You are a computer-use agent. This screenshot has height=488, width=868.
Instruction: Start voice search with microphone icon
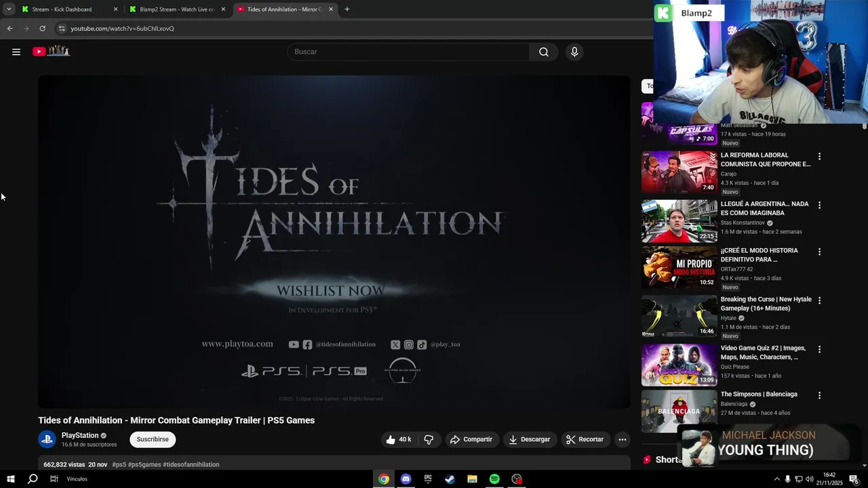pyautogui.click(x=574, y=52)
